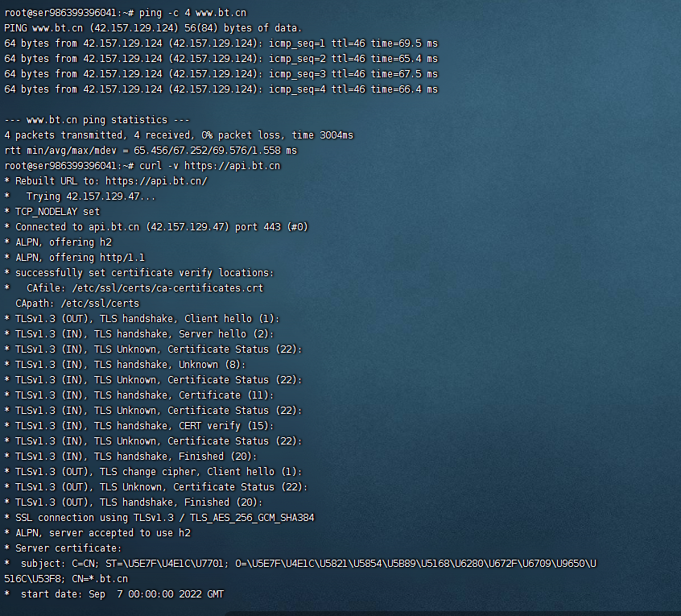Click the start date Sep 7 2022 line
Screen dimensions: 681x616
click(x=114, y=594)
